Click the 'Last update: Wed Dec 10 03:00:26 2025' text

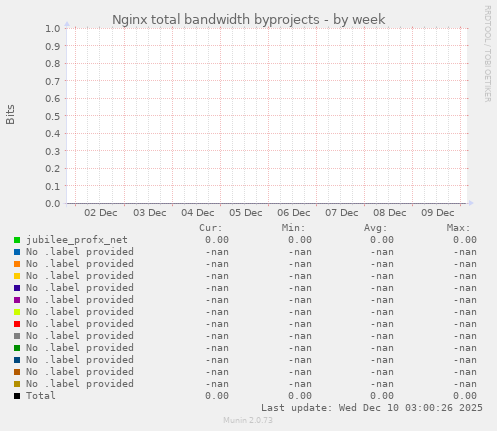[x=372, y=408]
